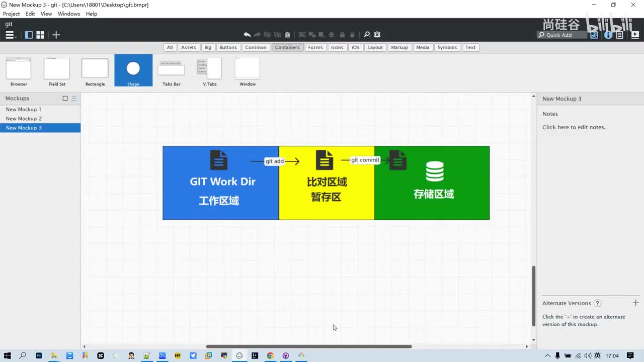Enter full screen presentation mode
The width and height of the screenshot is (644, 362).
tap(635, 35)
